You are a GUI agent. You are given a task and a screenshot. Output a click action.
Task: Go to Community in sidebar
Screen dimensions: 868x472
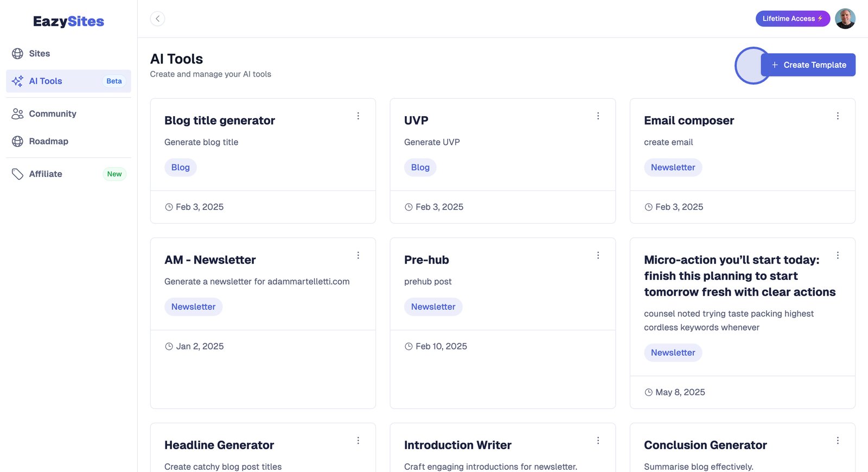(53, 114)
